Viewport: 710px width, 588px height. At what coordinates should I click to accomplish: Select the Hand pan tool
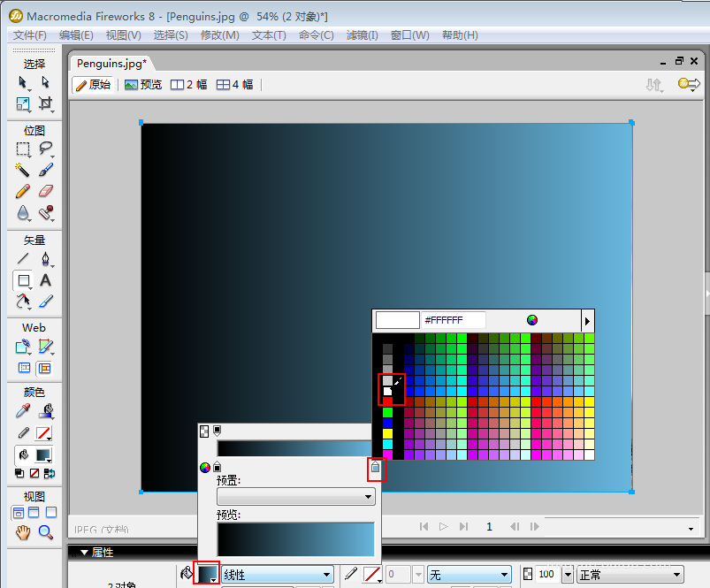coord(23,531)
